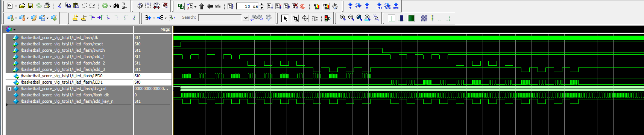This screenshot has width=644, height=135.
Task: Click the Zoom In magnifier
Action: point(343,18)
